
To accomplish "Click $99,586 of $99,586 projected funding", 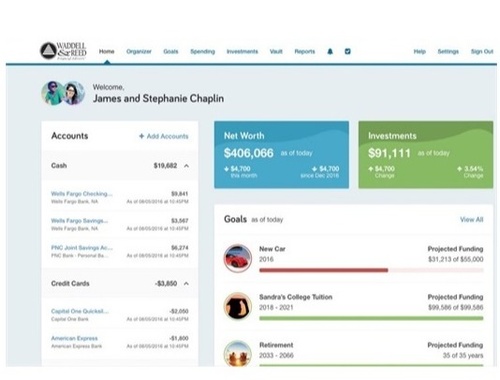I will pos(456,307).
